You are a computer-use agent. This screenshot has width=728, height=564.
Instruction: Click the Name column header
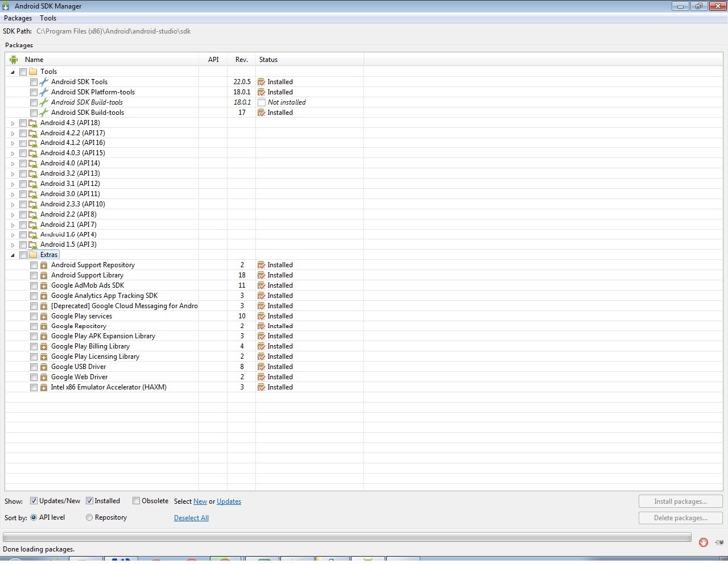click(x=102, y=60)
